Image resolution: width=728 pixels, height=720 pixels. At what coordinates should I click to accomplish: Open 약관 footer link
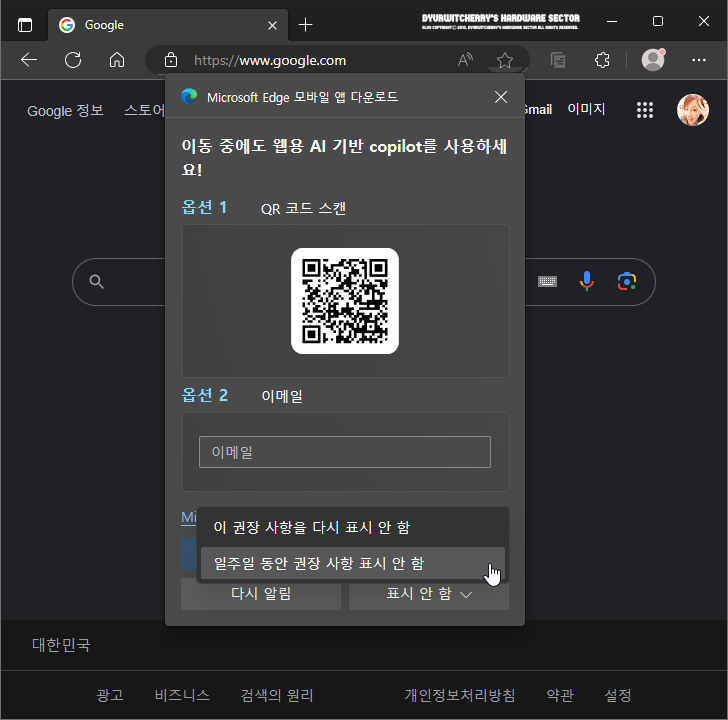click(560, 695)
